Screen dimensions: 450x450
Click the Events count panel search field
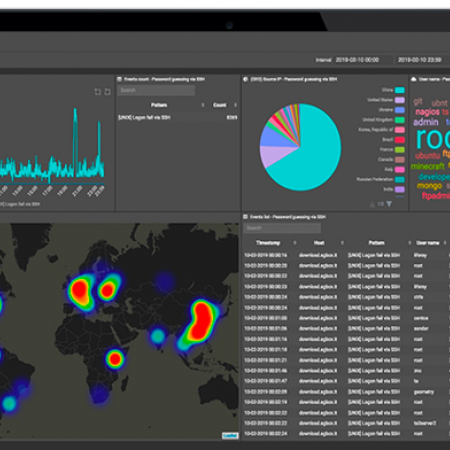click(x=156, y=90)
